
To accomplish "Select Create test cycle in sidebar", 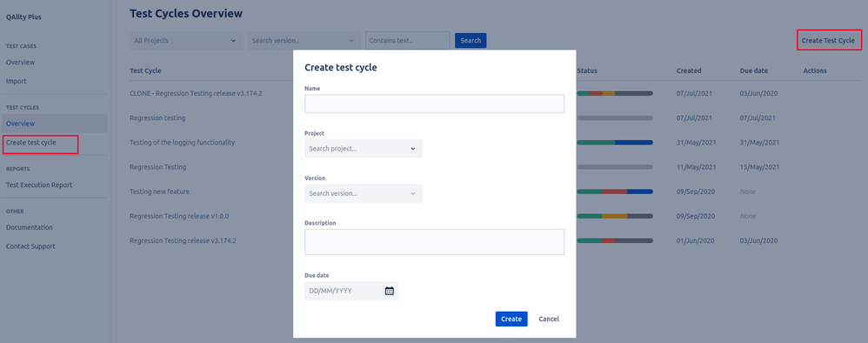I will point(31,143).
